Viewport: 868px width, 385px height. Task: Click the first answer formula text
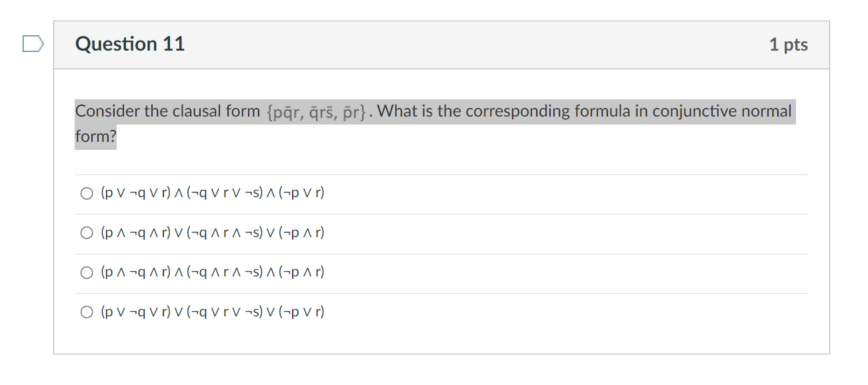[212, 192]
